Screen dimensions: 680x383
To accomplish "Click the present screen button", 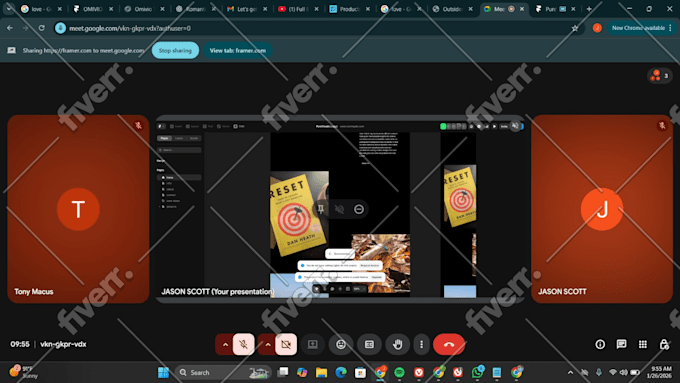I will click(x=313, y=344).
